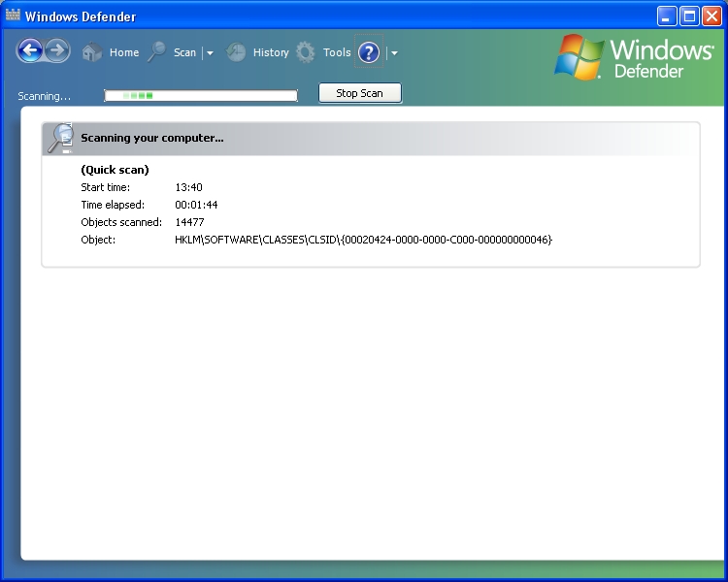Open Tools using its text label
This screenshot has width=728, height=582.
click(337, 52)
